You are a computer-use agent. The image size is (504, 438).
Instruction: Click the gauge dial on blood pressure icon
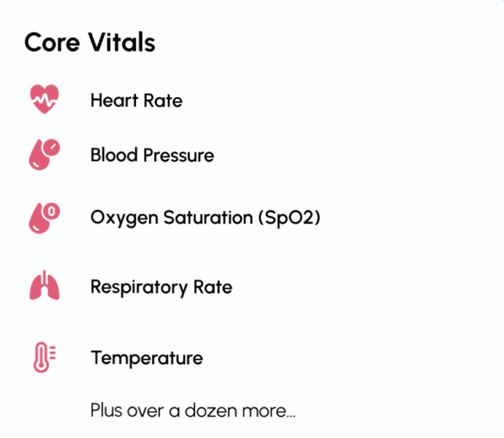pyautogui.click(x=51, y=148)
